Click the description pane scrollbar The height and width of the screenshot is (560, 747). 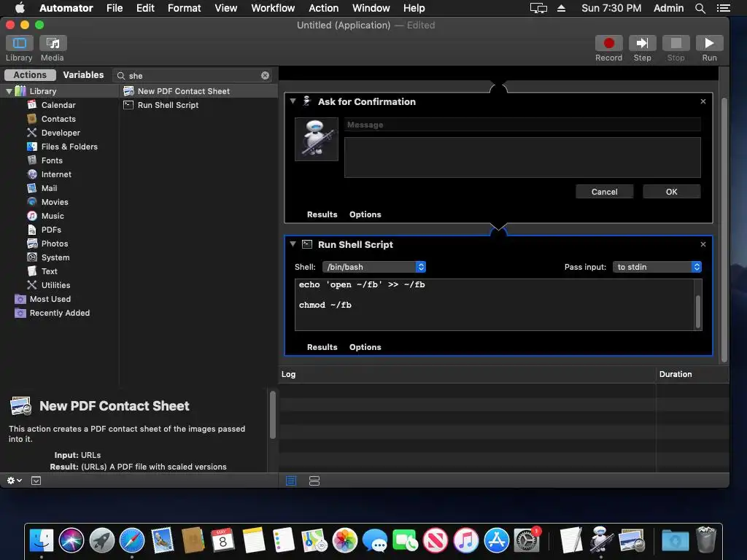click(273, 415)
